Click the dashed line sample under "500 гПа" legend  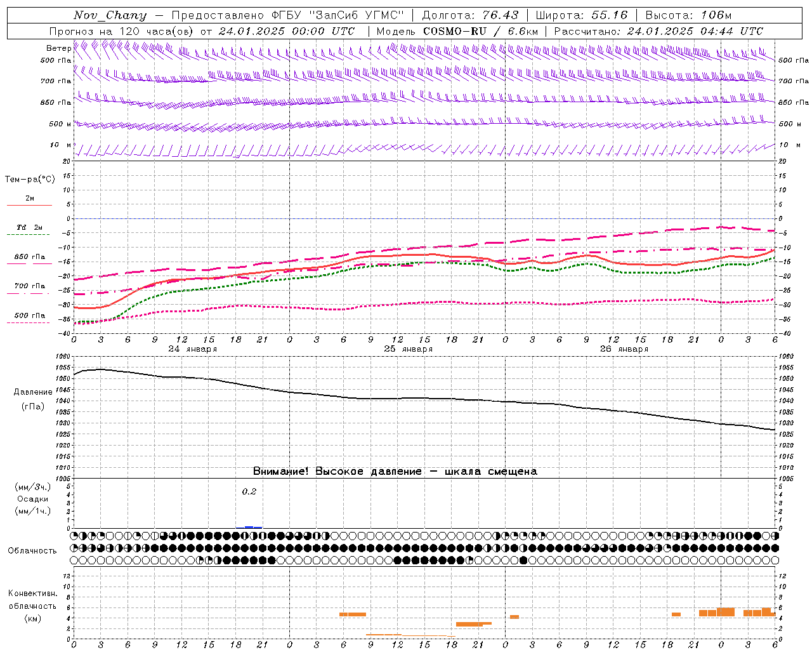pyautogui.click(x=28, y=322)
